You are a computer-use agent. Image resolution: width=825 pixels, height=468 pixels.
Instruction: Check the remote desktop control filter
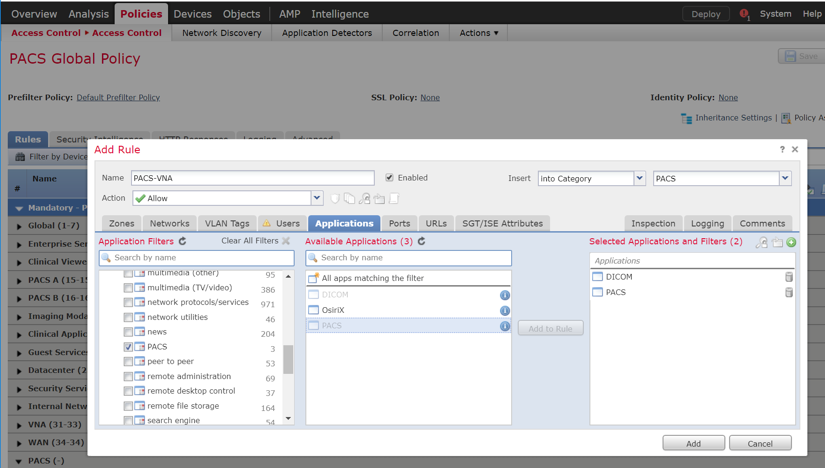coord(128,391)
